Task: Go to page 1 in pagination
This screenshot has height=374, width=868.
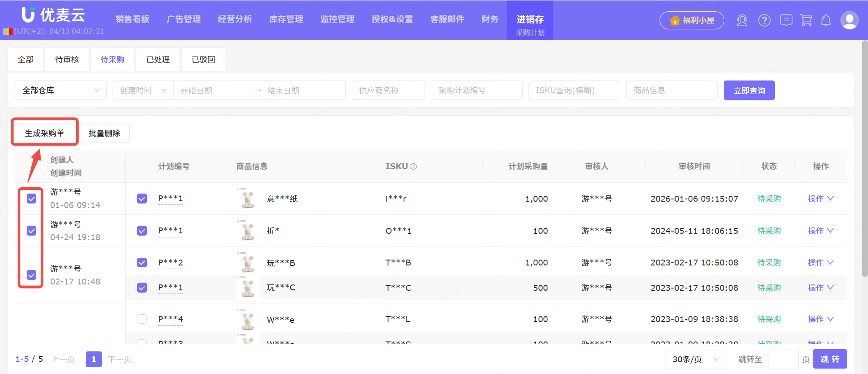Action: click(x=94, y=359)
